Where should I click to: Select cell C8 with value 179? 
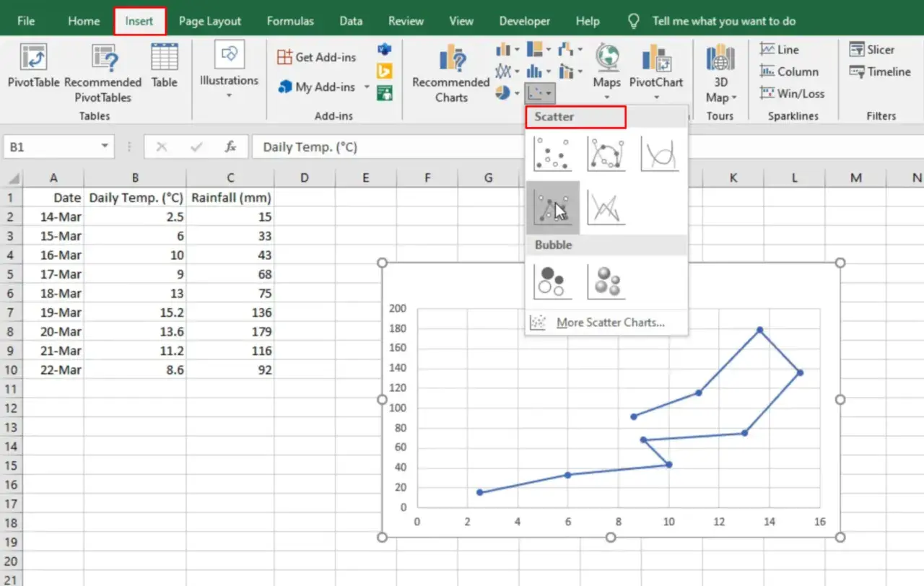point(230,331)
